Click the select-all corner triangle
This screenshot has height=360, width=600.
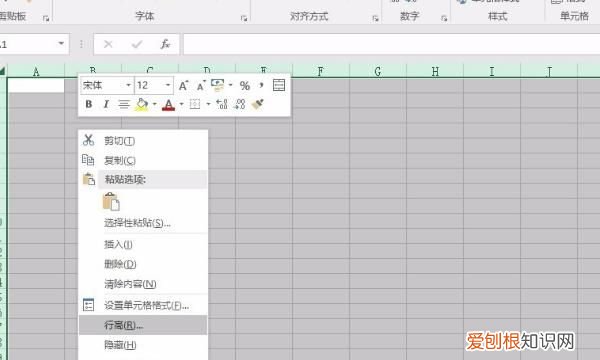(3, 71)
